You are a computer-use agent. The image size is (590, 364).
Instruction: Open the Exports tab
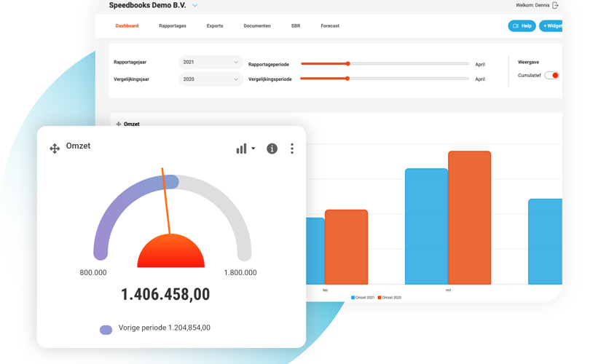coord(215,26)
